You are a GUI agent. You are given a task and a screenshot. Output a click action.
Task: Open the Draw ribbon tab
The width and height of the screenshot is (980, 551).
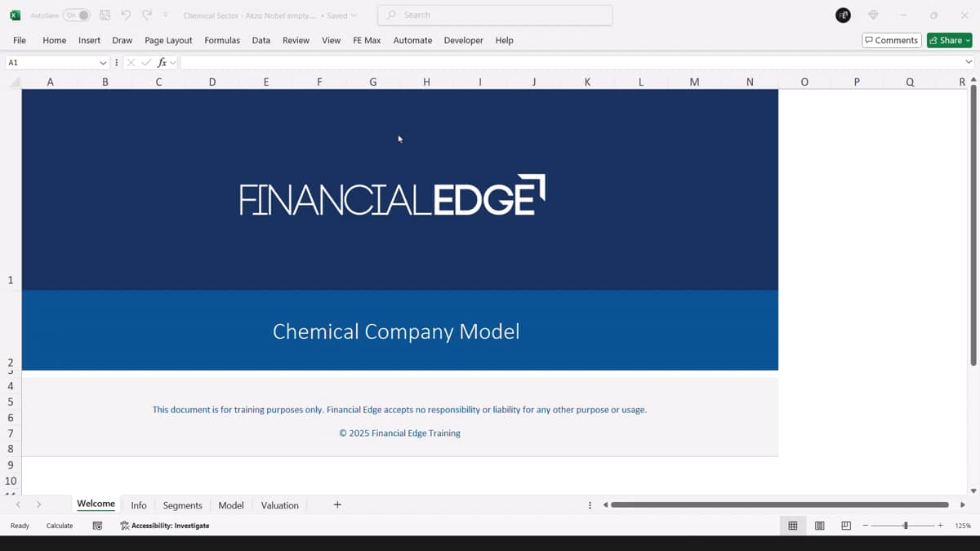122,40
